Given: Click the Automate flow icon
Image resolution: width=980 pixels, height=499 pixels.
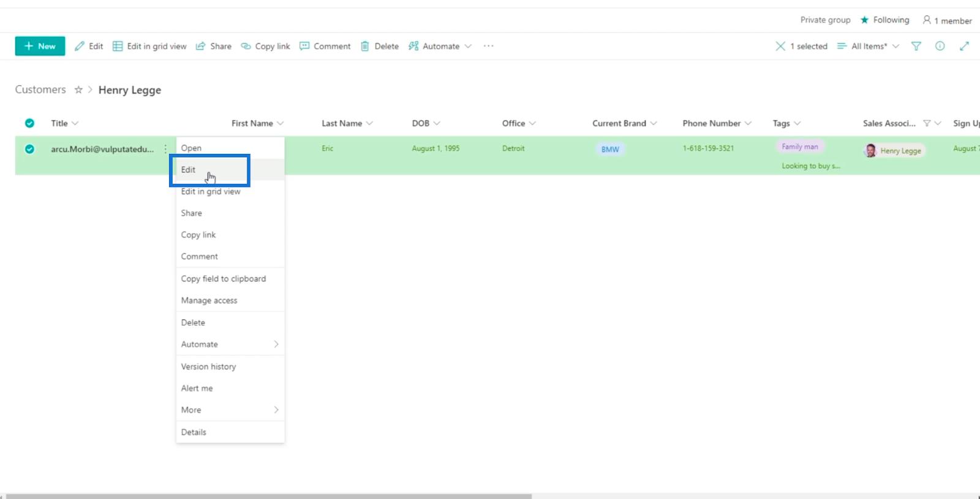Looking at the screenshot, I should [x=413, y=46].
